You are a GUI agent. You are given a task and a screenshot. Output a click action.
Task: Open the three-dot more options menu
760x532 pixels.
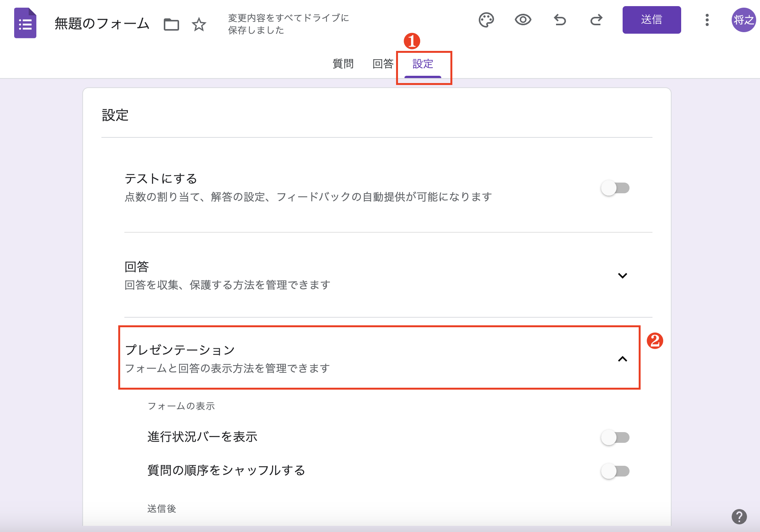pyautogui.click(x=707, y=20)
